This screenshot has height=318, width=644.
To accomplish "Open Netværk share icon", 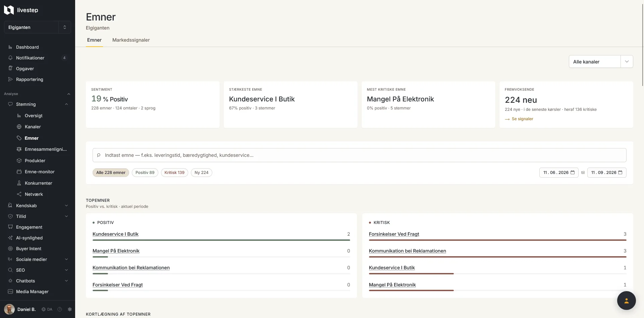I will pos(19,194).
